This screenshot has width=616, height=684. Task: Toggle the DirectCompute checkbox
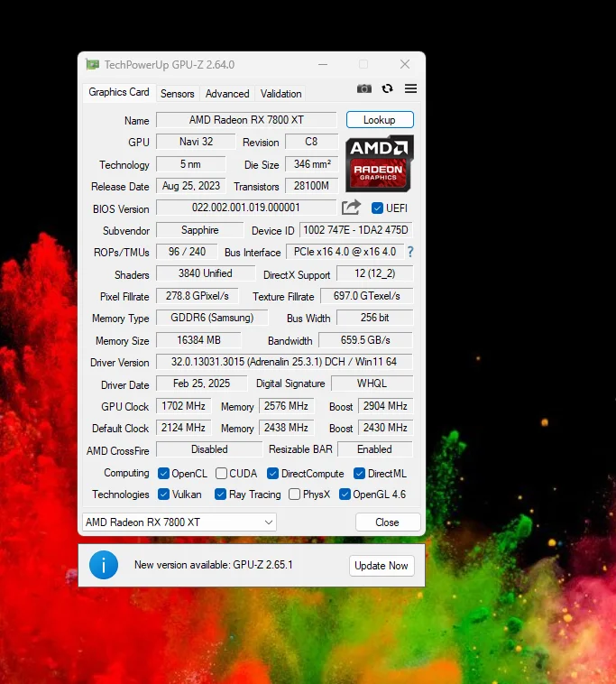[273, 474]
